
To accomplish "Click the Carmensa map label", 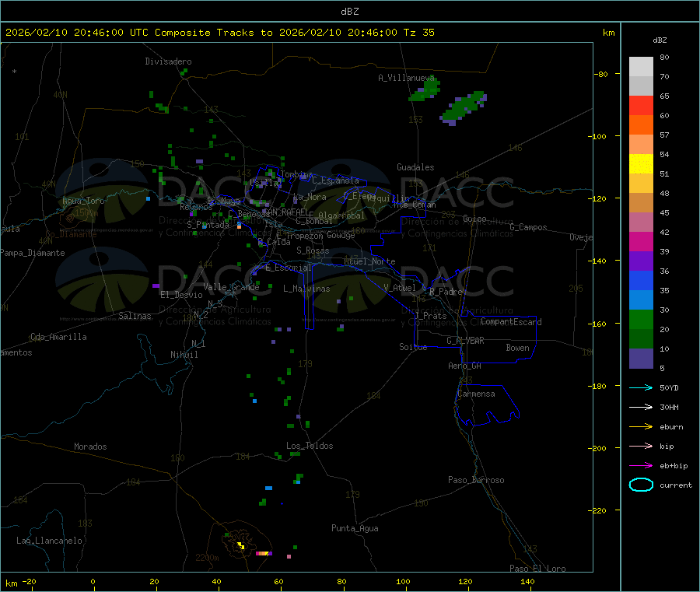I will tap(476, 394).
